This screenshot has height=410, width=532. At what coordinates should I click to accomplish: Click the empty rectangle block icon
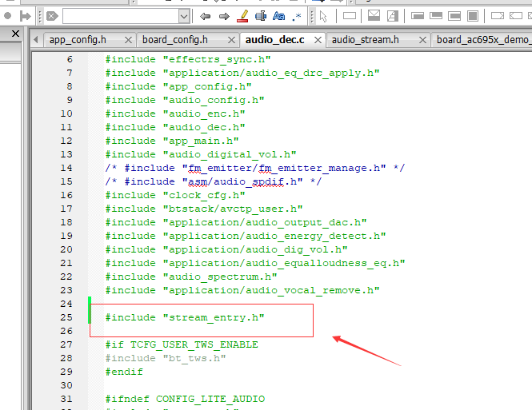click(x=349, y=16)
